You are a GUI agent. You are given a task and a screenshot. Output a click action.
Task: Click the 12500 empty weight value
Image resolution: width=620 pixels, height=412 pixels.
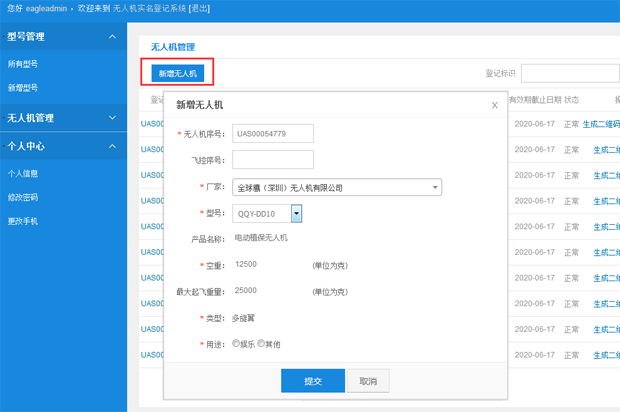click(246, 264)
